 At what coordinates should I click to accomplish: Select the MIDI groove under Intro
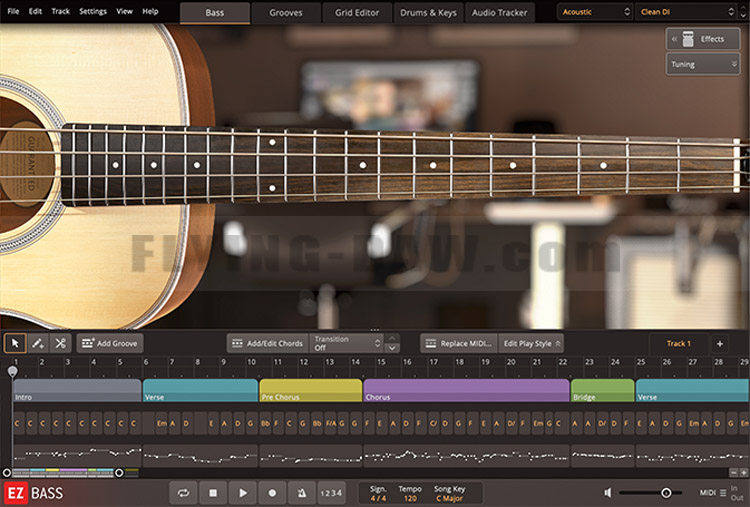point(77,456)
